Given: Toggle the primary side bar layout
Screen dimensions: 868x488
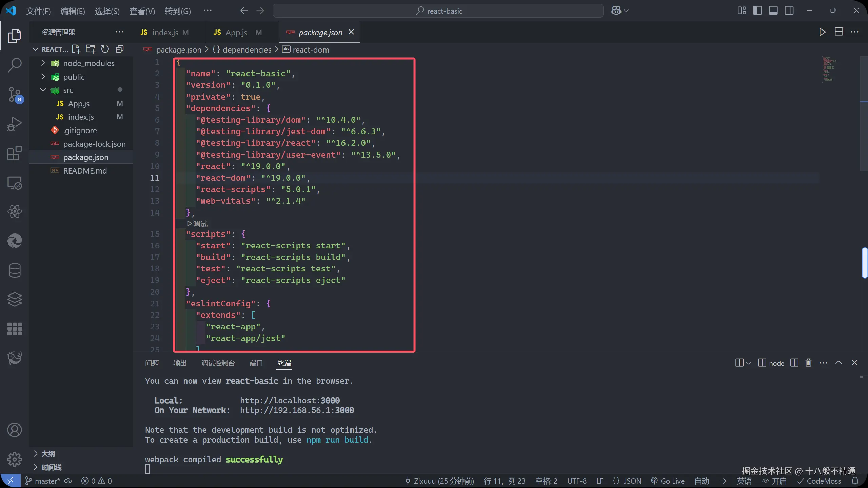Looking at the screenshot, I should click(757, 11).
